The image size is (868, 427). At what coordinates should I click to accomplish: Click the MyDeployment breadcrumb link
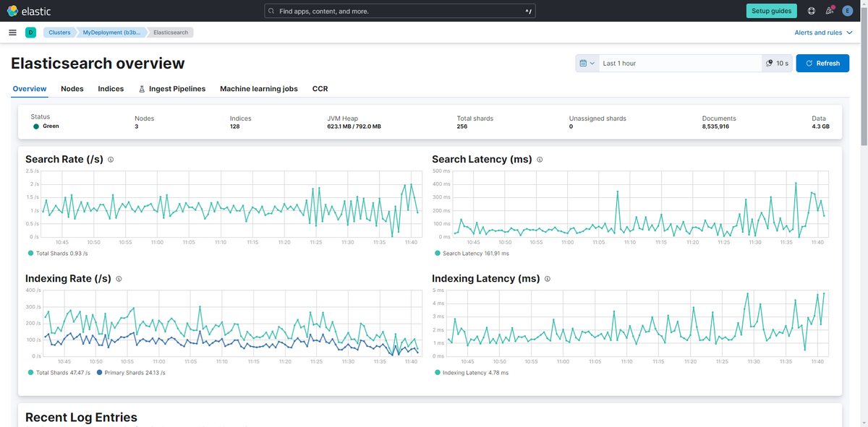[x=109, y=32]
